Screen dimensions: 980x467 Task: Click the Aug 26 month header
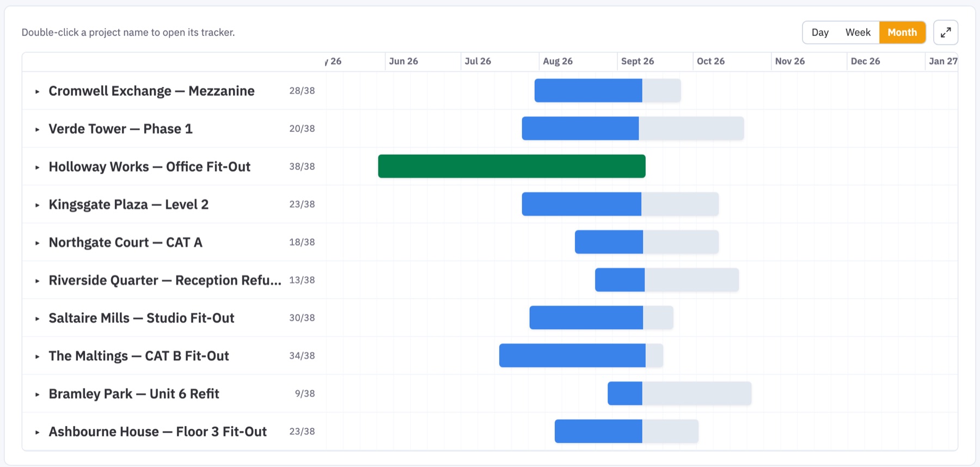[558, 61]
